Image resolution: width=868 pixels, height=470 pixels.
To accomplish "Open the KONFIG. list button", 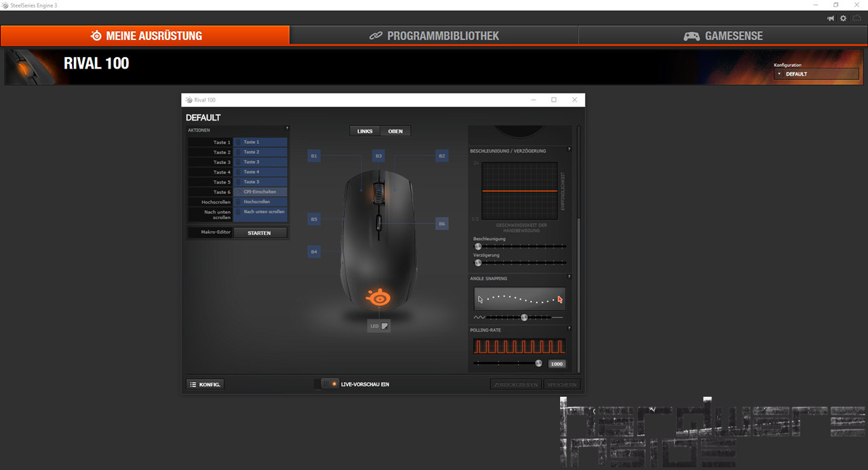I will tap(205, 385).
